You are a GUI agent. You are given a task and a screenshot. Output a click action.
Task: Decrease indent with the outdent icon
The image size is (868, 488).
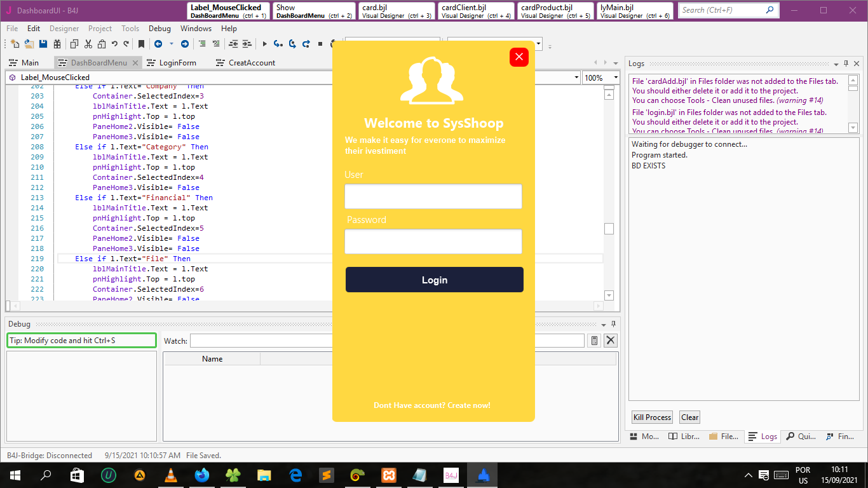(x=233, y=44)
